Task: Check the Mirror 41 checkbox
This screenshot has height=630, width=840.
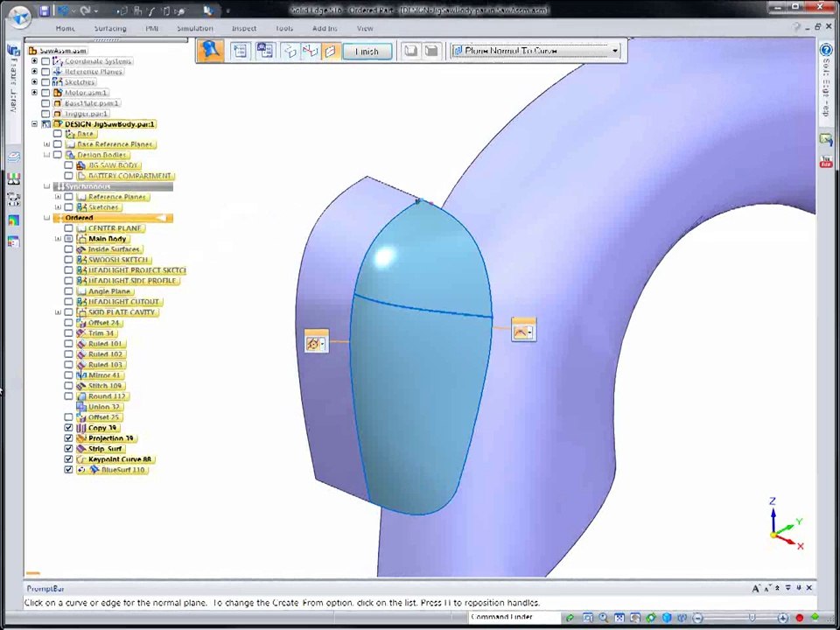Action: [x=68, y=375]
